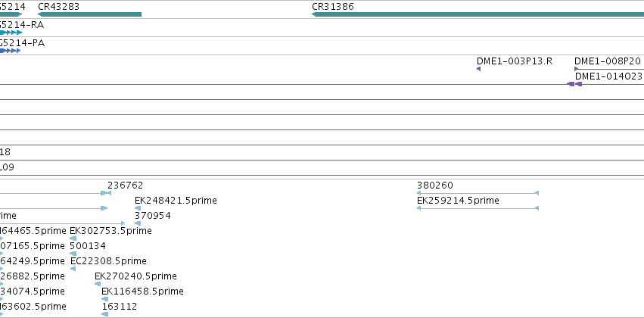Select the EK259214.5prime feature line
Viewport: 644px width, 318px height.
point(478,208)
